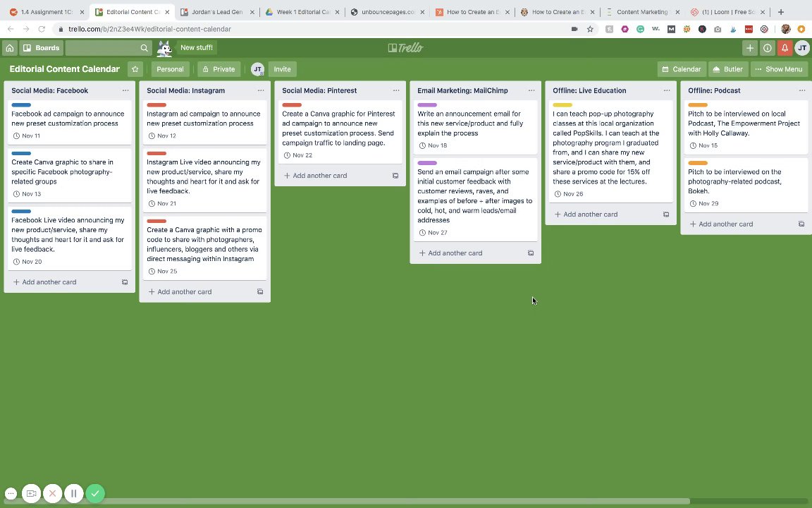Click blue label on Facebook ad campaign card

tap(21, 105)
